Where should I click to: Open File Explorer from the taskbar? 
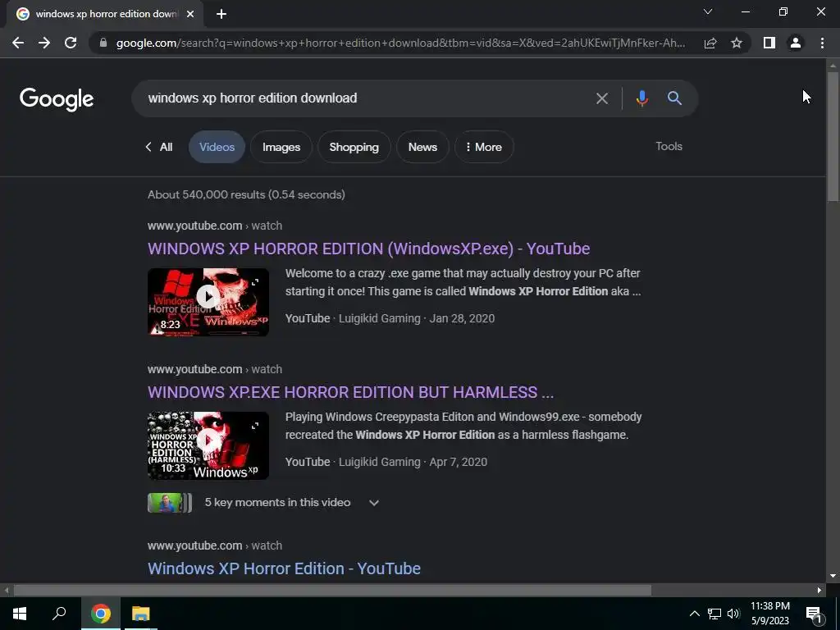141,614
